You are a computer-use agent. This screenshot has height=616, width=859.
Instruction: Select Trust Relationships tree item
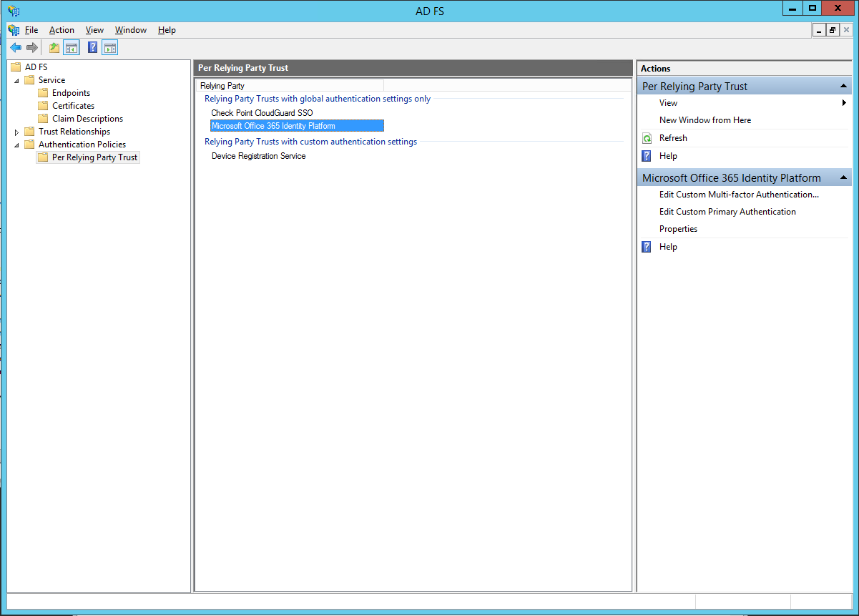(x=74, y=132)
